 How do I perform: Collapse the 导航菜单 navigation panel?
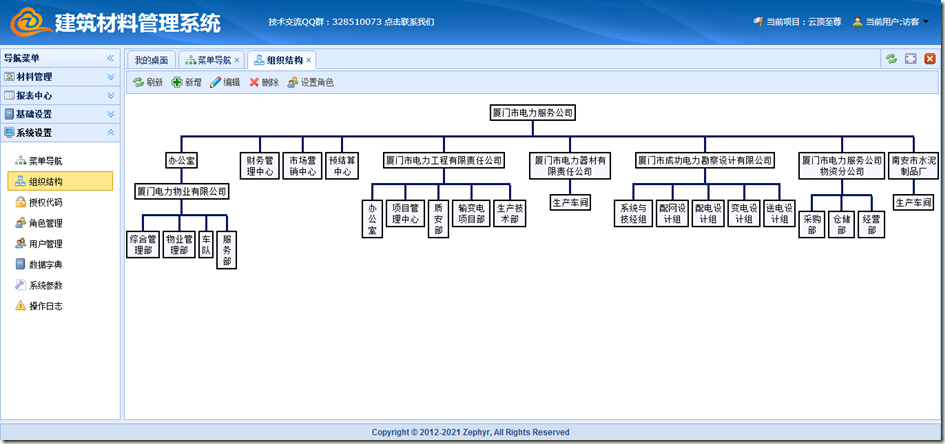pos(110,58)
